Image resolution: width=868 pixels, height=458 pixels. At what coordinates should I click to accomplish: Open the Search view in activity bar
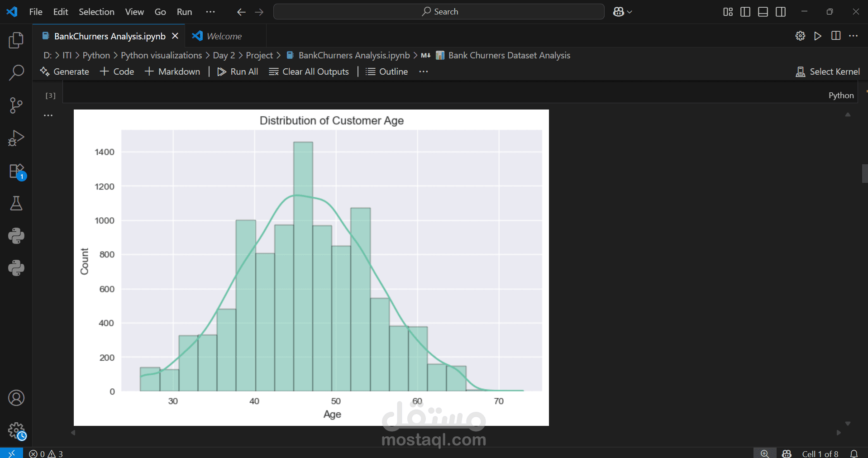(x=16, y=72)
